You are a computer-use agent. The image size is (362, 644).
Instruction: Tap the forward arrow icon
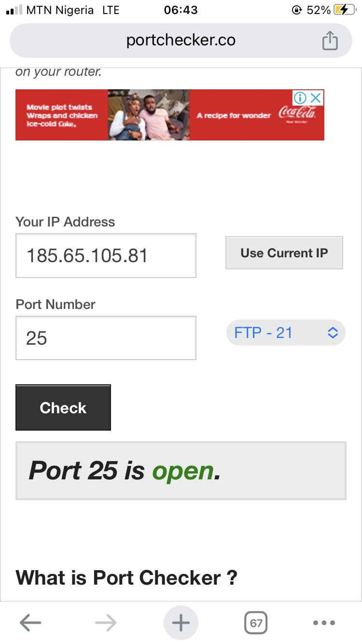point(106,623)
